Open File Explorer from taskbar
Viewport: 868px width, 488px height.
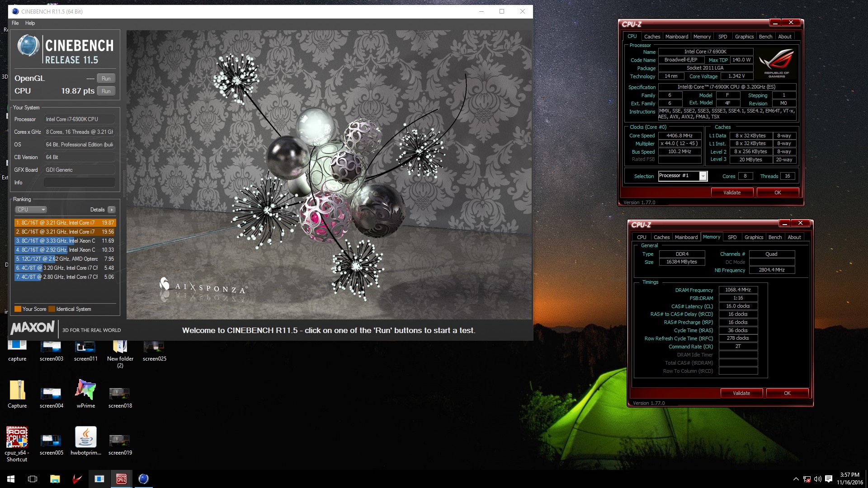click(x=55, y=479)
